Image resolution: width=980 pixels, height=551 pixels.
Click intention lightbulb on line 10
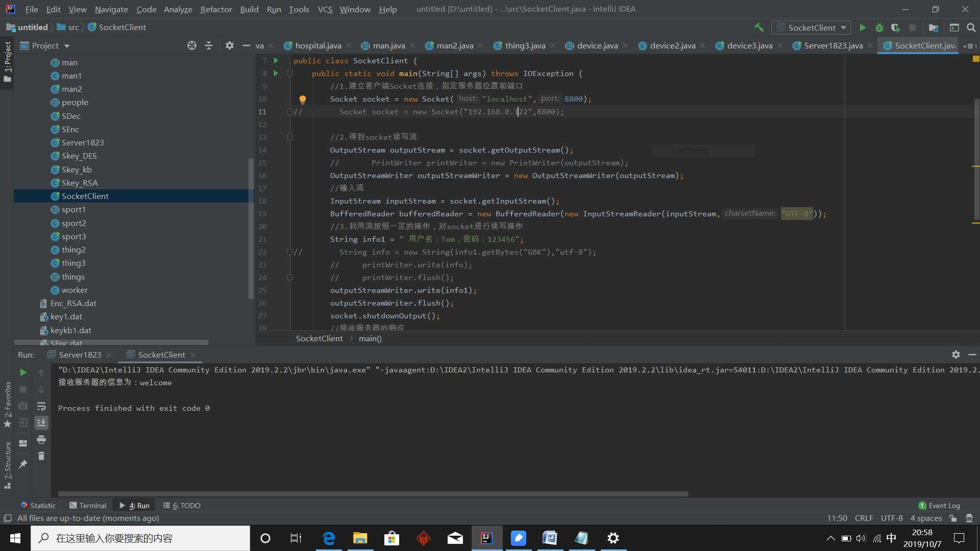[303, 99]
